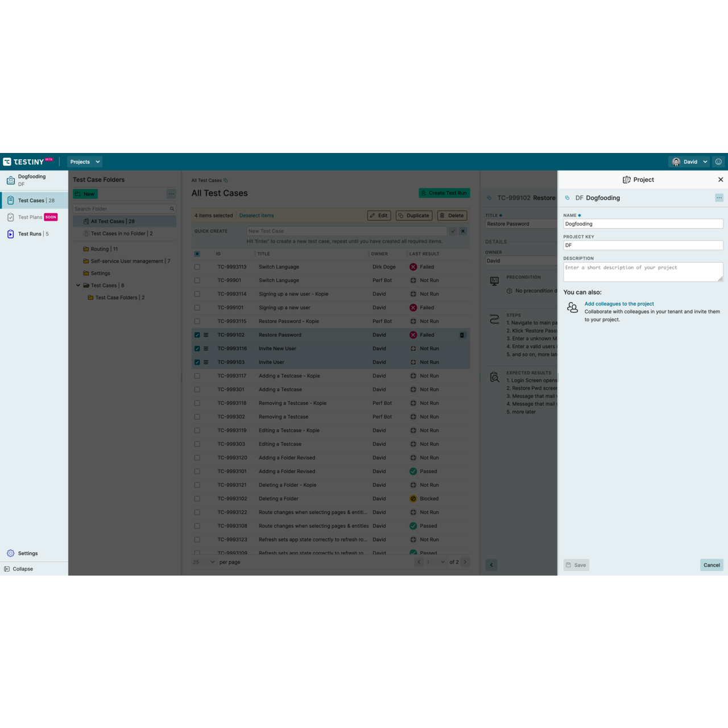Check the TC-9993113 Switch Language checkbox
This screenshot has height=728, width=728.
(197, 267)
